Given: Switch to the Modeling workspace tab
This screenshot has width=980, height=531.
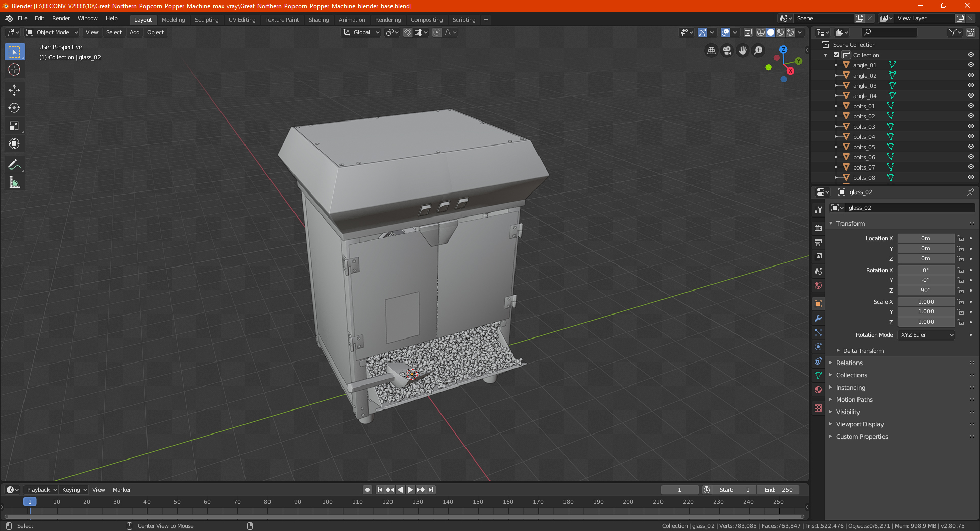Looking at the screenshot, I should (x=173, y=20).
